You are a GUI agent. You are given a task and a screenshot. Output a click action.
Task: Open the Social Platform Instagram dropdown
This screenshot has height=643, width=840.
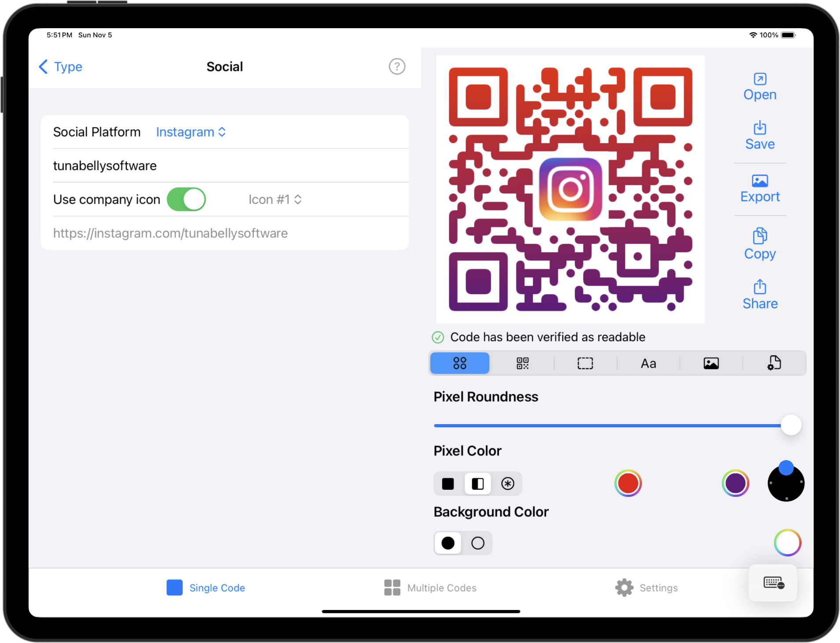tap(191, 132)
